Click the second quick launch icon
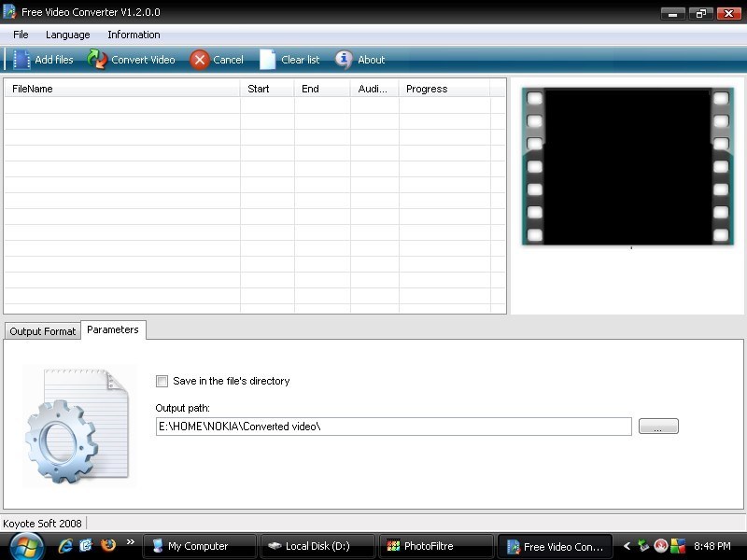Image resolution: width=747 pixels, height=560 pixels. coord(86,545)
